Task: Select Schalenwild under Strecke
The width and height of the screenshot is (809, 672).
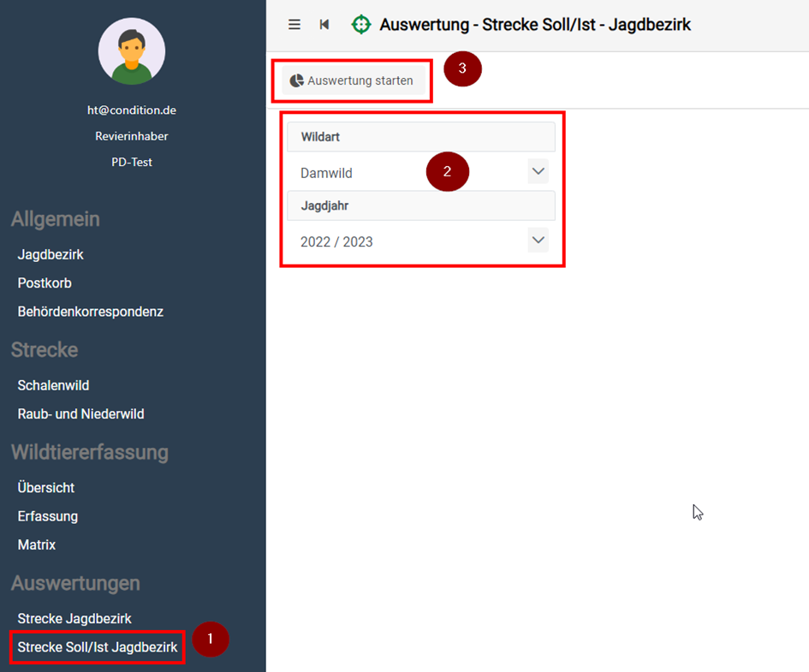Action: pos(53,385)
